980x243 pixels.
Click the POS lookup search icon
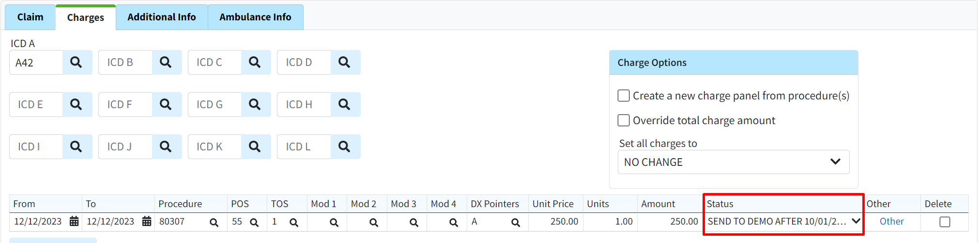[x=254, y=223]
